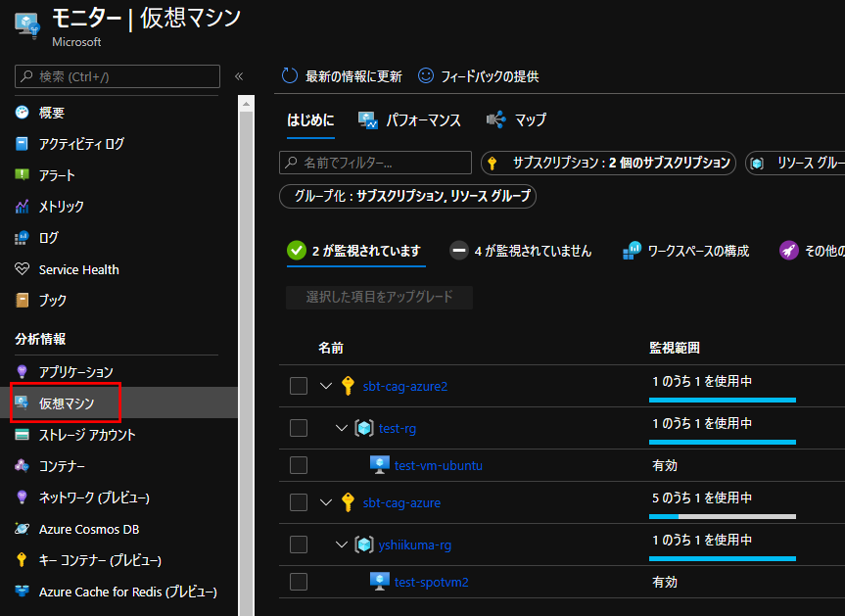This screenshot has height=616, width=845.
Task: Open the サブスクリプション filter pill
Action: click(x=608, y=163)
